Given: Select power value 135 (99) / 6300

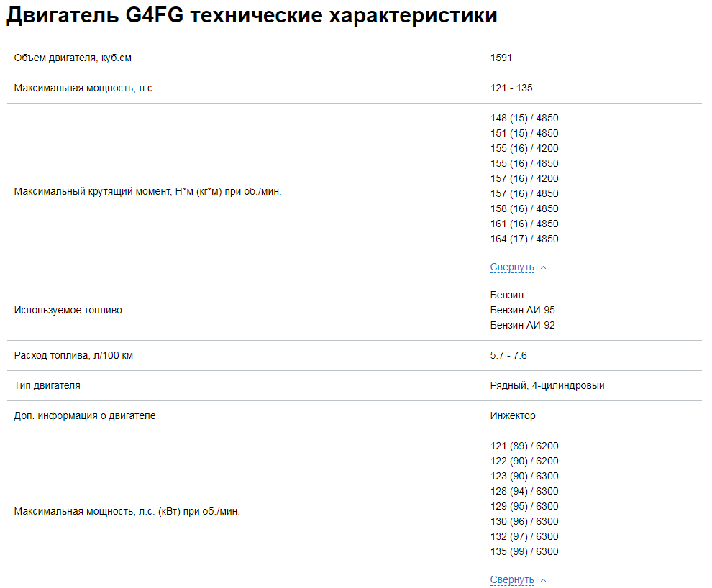Looking at the screenshot, I should tap(524, 551).
